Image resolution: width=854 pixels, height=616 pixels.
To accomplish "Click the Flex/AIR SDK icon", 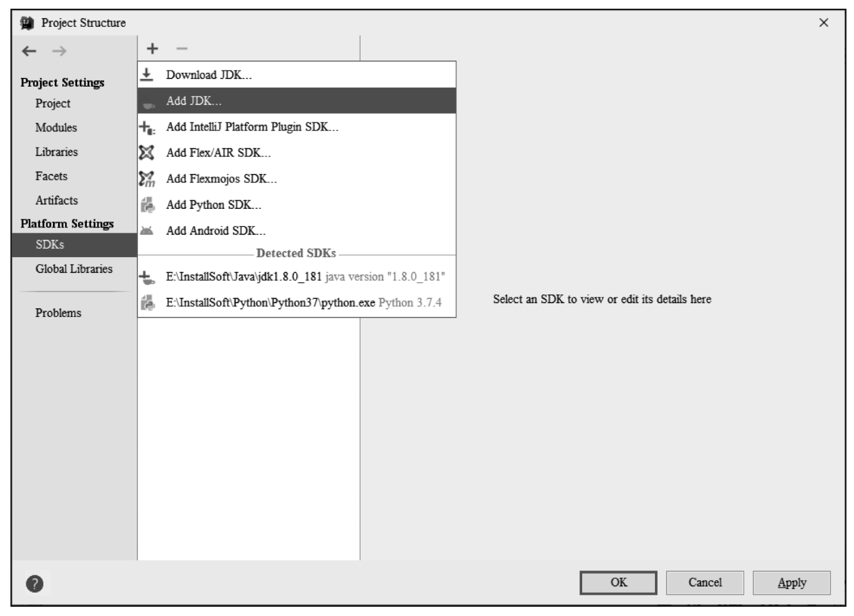I will (147, 152).
